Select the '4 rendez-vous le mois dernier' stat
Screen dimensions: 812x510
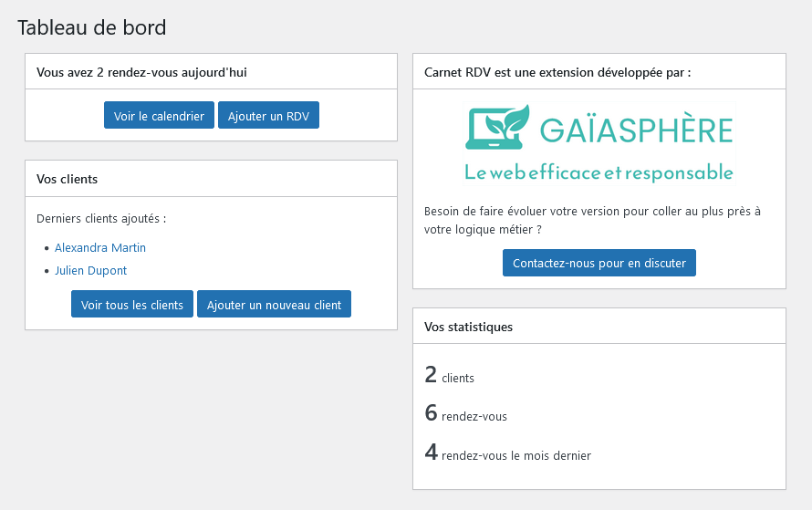tap(507, 453)
